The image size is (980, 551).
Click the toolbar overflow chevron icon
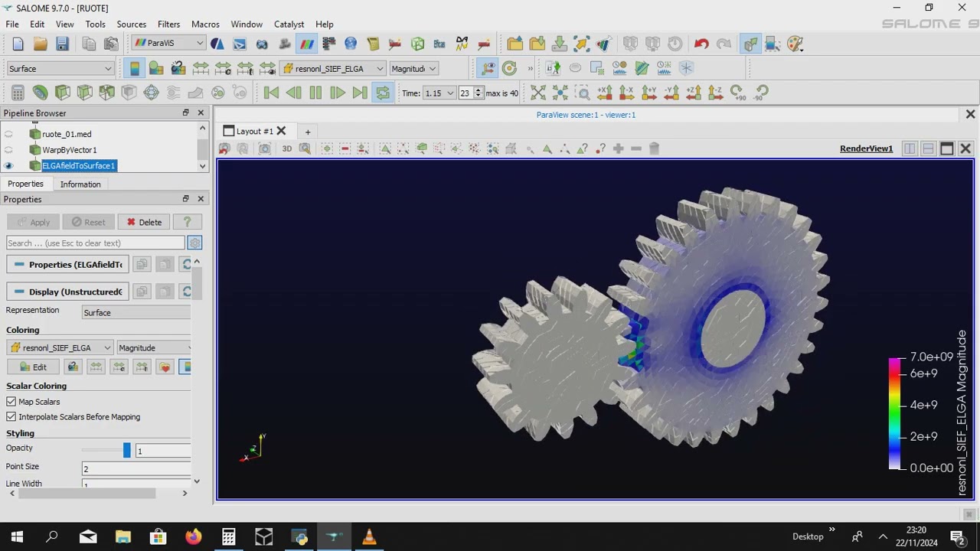point(530,68)
